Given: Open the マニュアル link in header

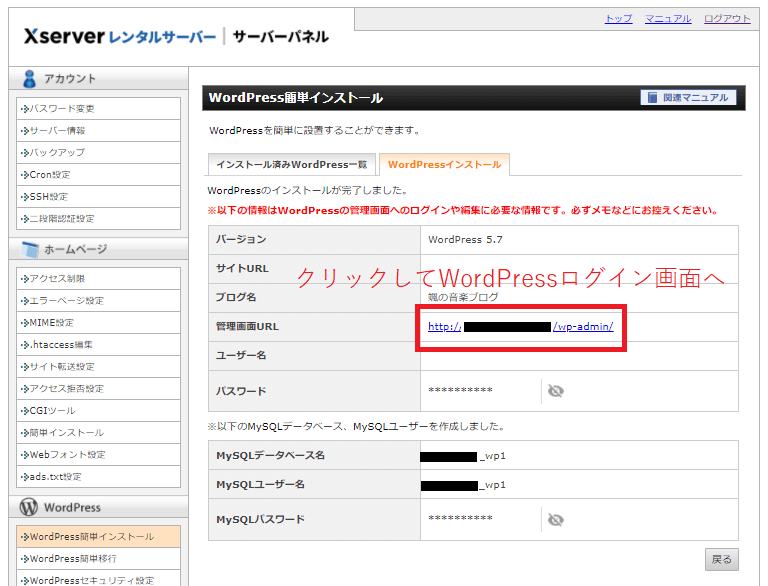Looking at the screenshot, I should pyautogui.click(x=668, y=19).
